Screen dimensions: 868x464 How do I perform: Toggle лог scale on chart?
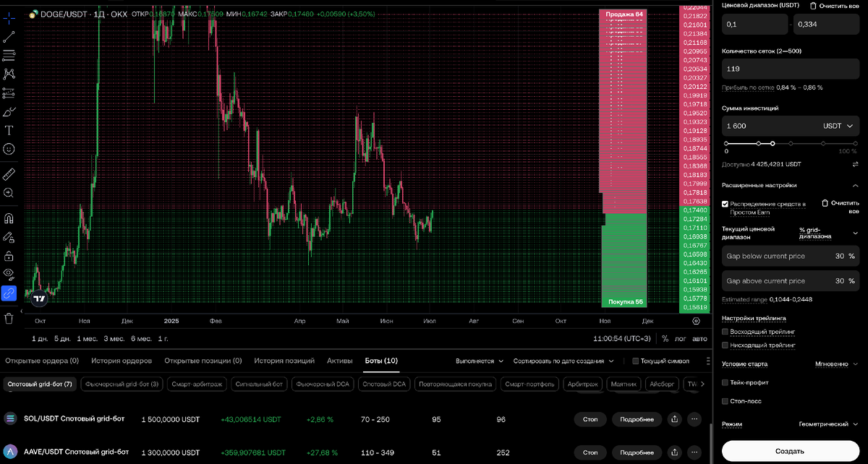click(681, 338)
